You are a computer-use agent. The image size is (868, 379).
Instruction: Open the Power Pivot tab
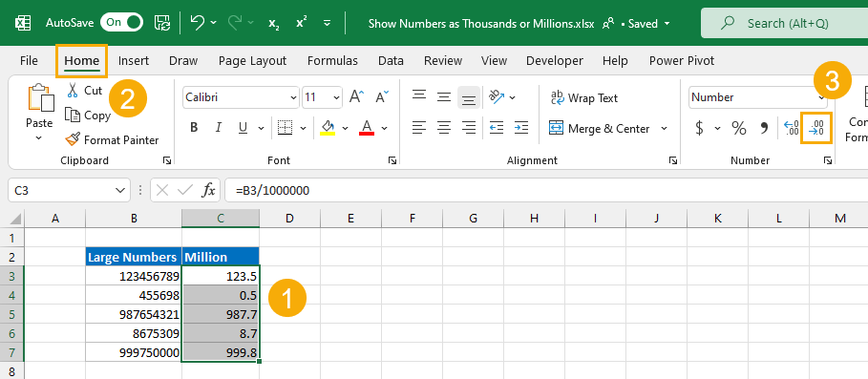pyautogui.click(x=682, y=61)
